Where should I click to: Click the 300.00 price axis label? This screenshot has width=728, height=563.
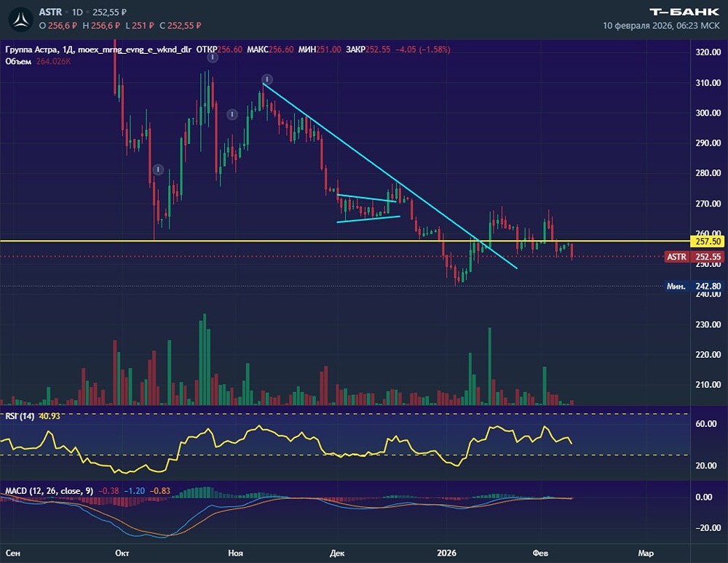coord(708,113)
